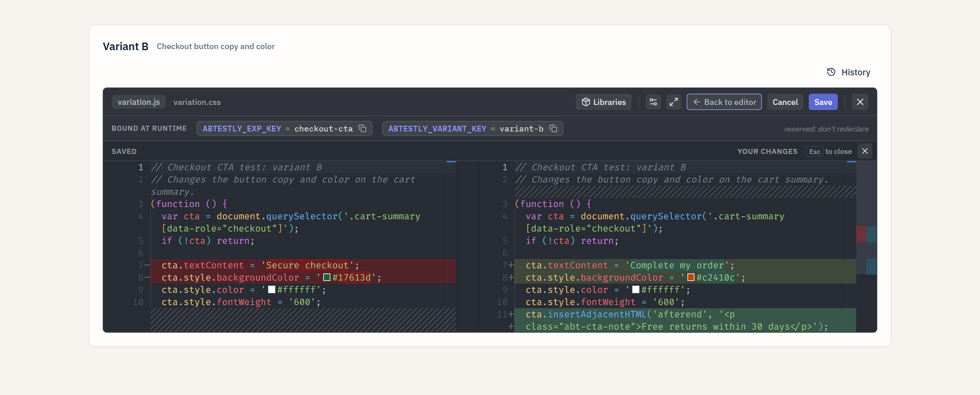Viewport: 980px width, 395px height.
Task: Click added line 'Complete my order'
Action: click(685, 265)
